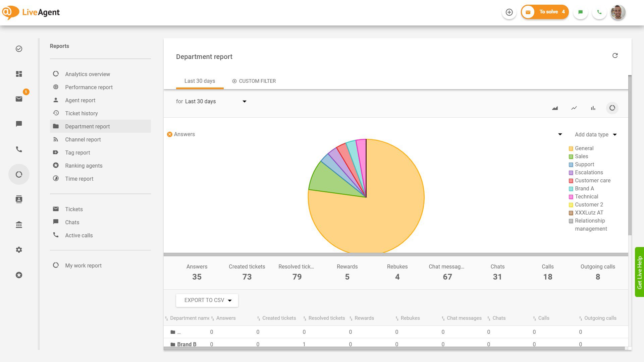Remove the Answers data series

170,134
